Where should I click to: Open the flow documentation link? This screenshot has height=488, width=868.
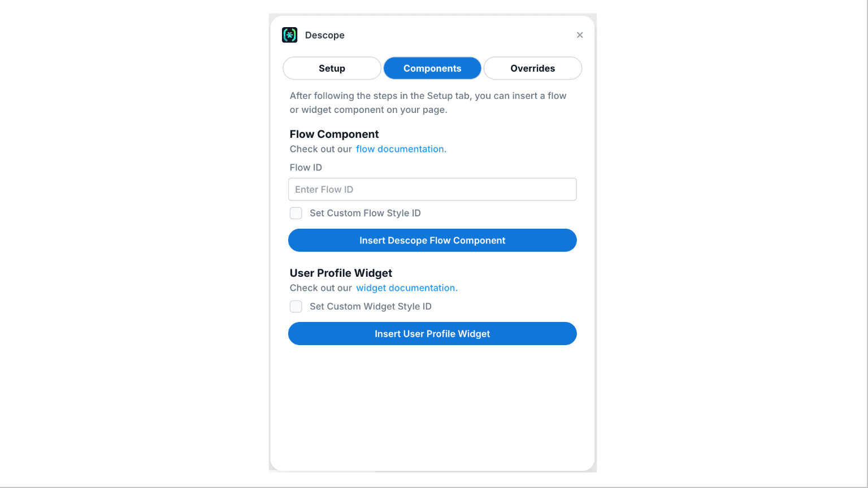point(401,149)
